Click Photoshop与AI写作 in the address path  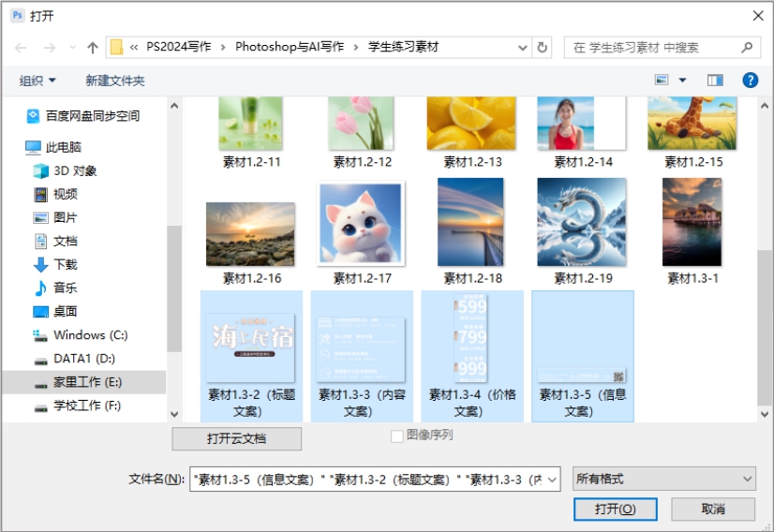pyautogui.click(x=290, y=47)
